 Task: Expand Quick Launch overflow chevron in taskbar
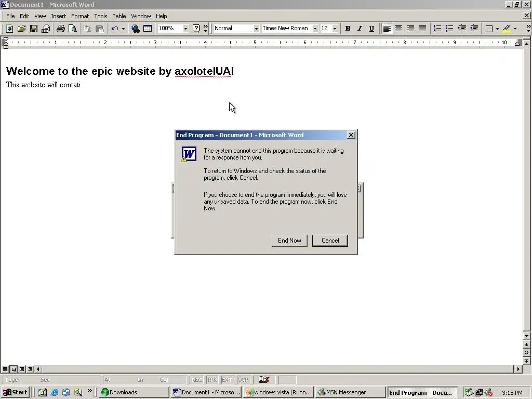coord(89,391)
